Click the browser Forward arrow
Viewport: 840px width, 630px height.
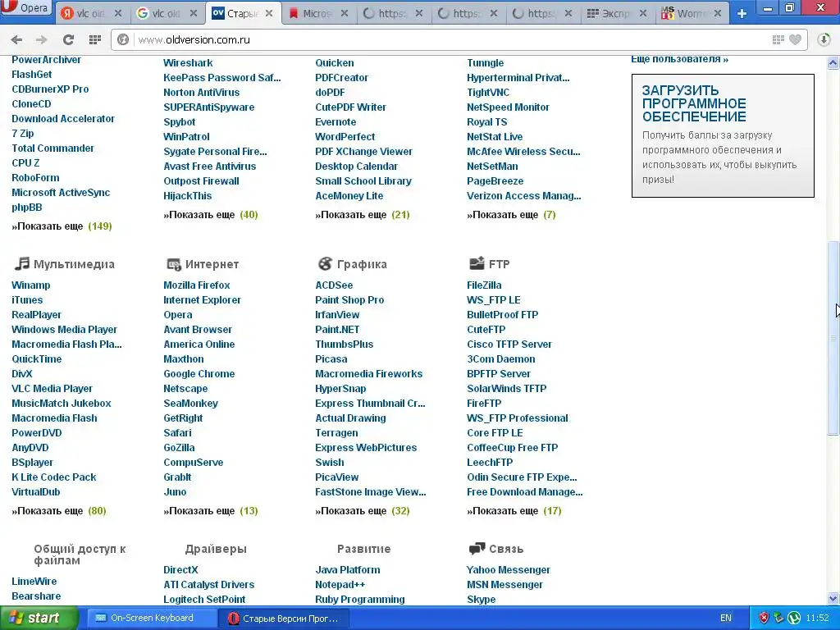click(41, 39)
